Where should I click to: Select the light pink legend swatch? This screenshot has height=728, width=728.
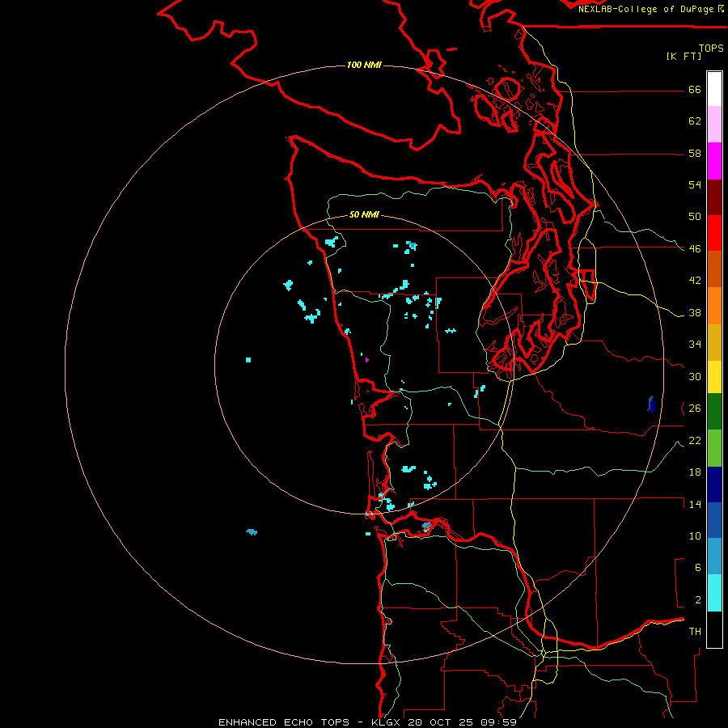714,124
